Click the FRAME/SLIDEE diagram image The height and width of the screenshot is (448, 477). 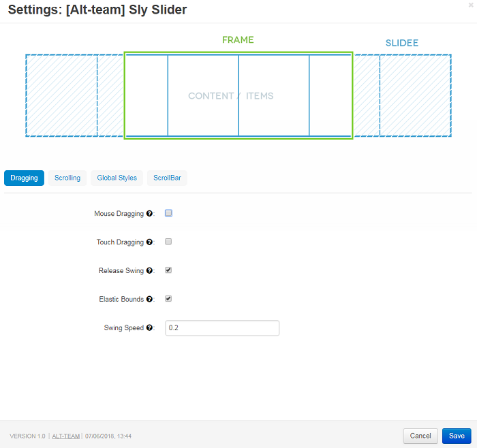[x=238, y=88]
